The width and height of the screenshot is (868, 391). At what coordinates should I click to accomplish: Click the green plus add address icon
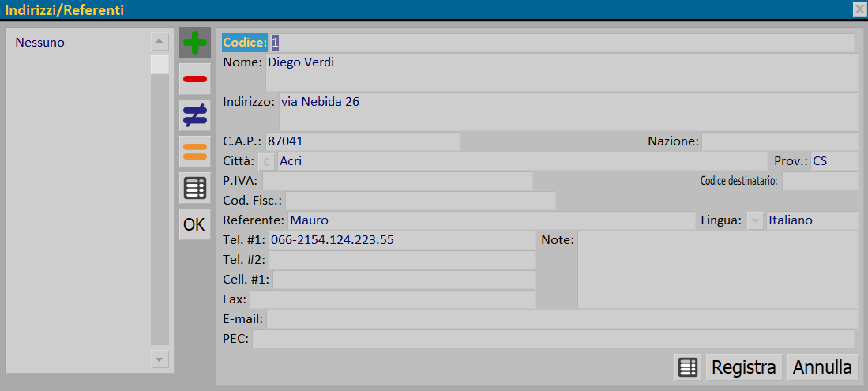click(194, 43)
